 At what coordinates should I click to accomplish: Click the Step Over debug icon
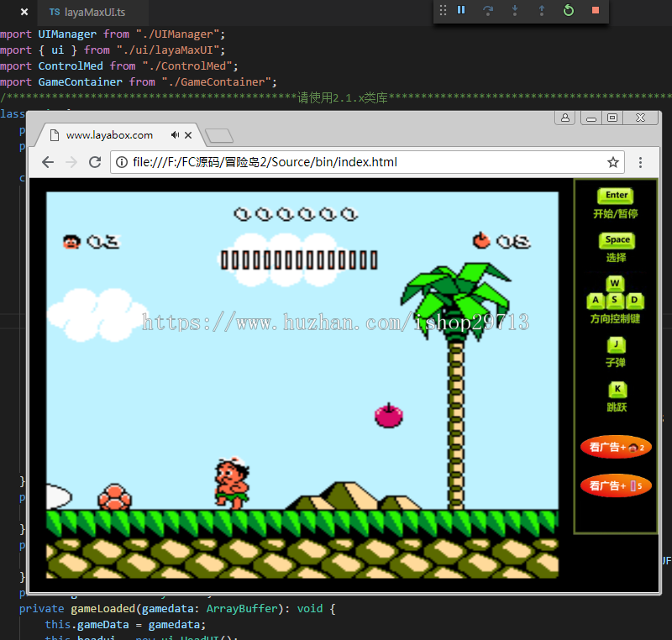click(489, 9)
